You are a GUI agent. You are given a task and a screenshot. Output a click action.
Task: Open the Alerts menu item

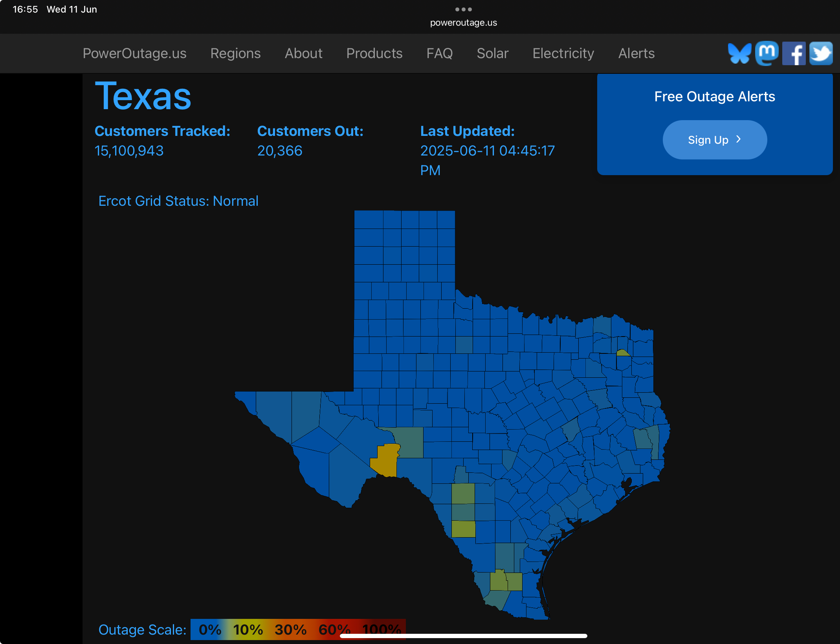click(x=636, y=53)
